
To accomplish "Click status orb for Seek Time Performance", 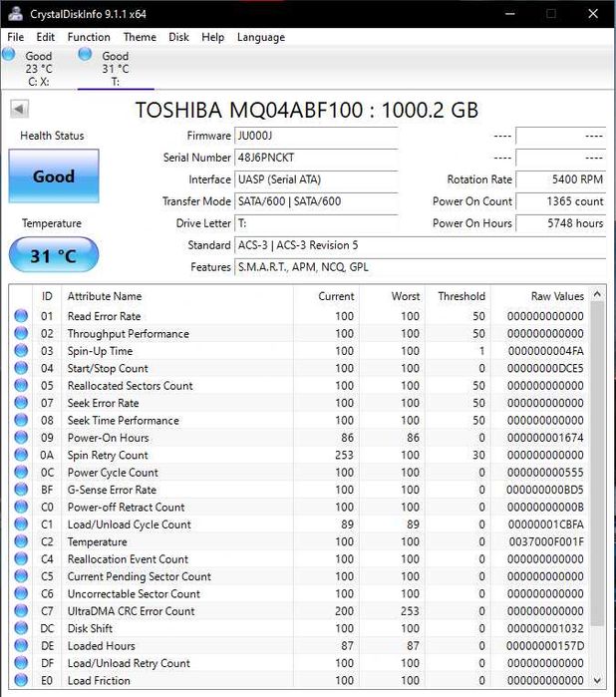I will (21, 420).
